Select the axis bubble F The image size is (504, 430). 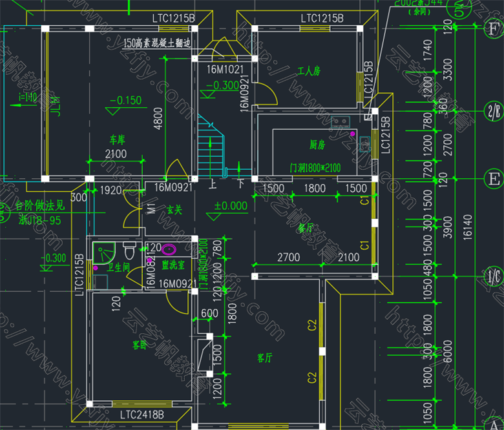click(494, 29)
